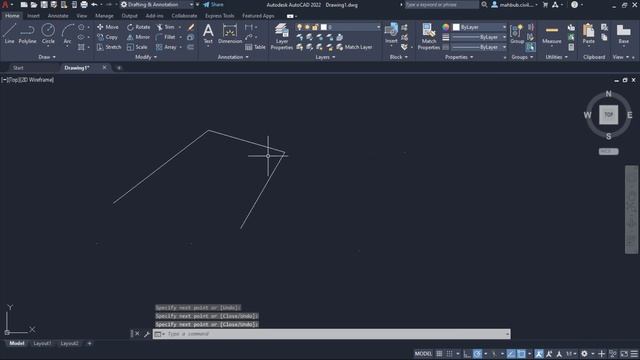This screenshot has width=640, height=360.
Task: Open the Annotate ribbon tab
Action: (58, 16)
